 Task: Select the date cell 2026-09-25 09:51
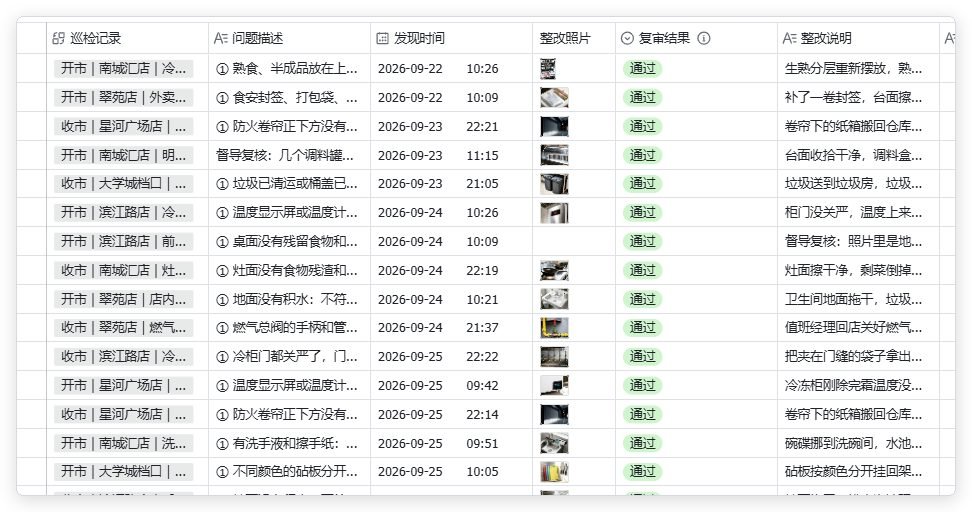[451, 443]
